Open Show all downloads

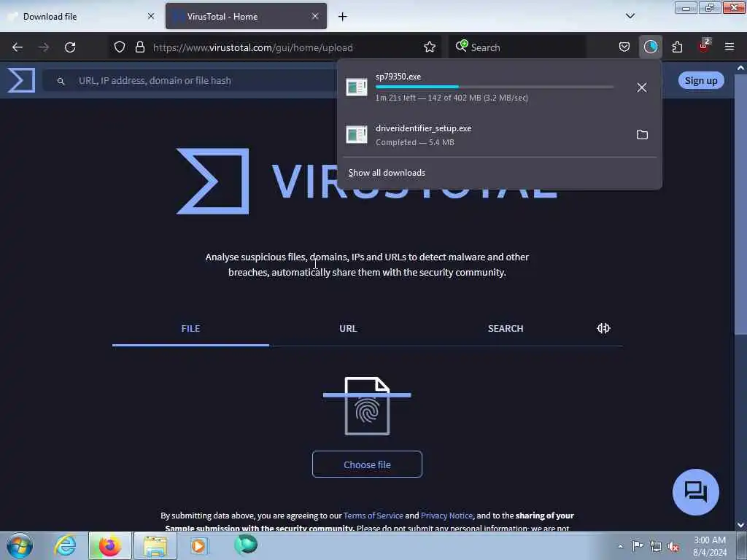coord(387,173)
